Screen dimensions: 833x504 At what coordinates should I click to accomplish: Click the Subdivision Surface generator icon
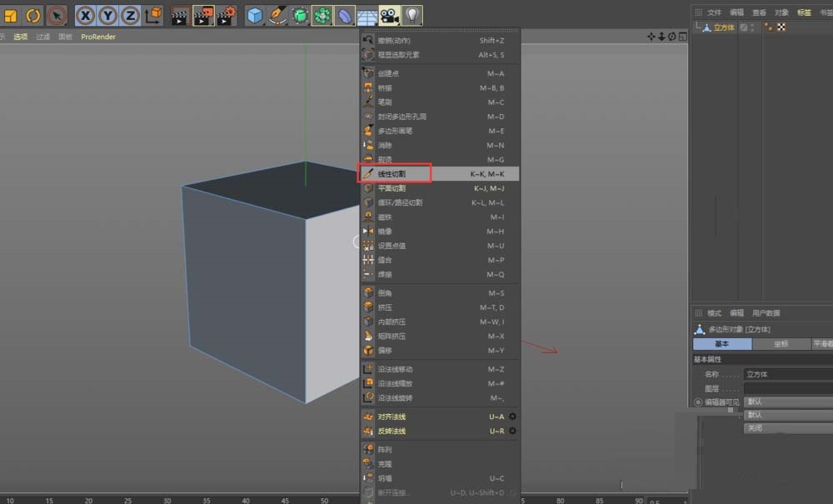(301, 14)
